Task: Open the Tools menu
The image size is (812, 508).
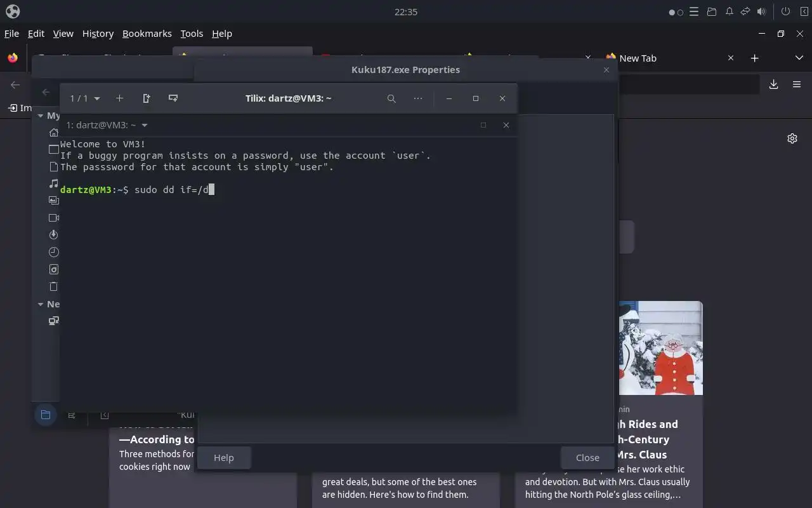Action: tap(192, 34)
